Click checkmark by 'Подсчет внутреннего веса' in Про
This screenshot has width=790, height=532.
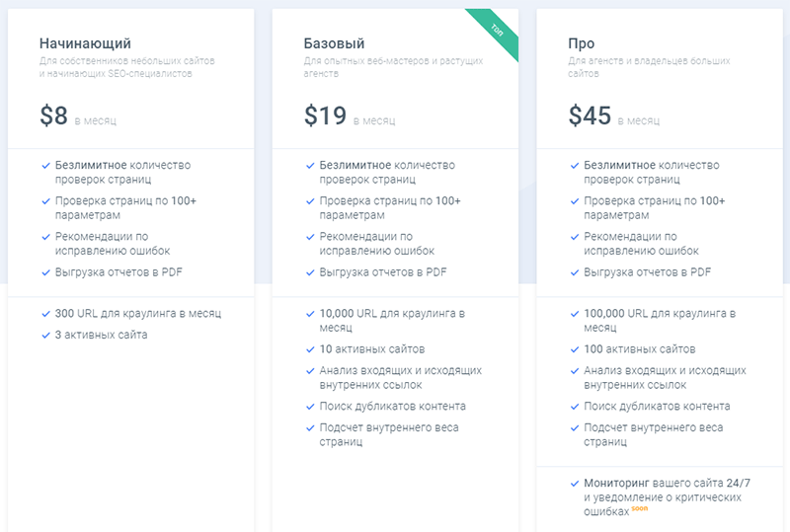click(x=575, y=428)
